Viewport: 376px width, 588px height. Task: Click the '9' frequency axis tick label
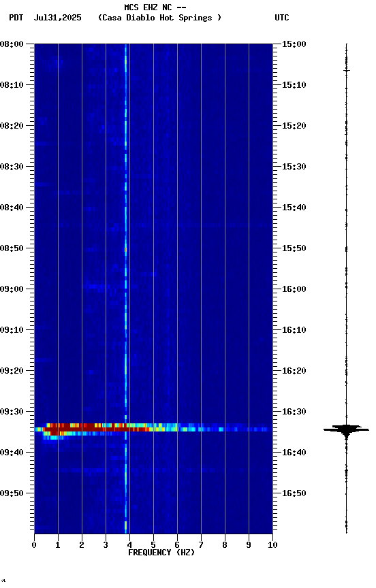tap(249, 545)
